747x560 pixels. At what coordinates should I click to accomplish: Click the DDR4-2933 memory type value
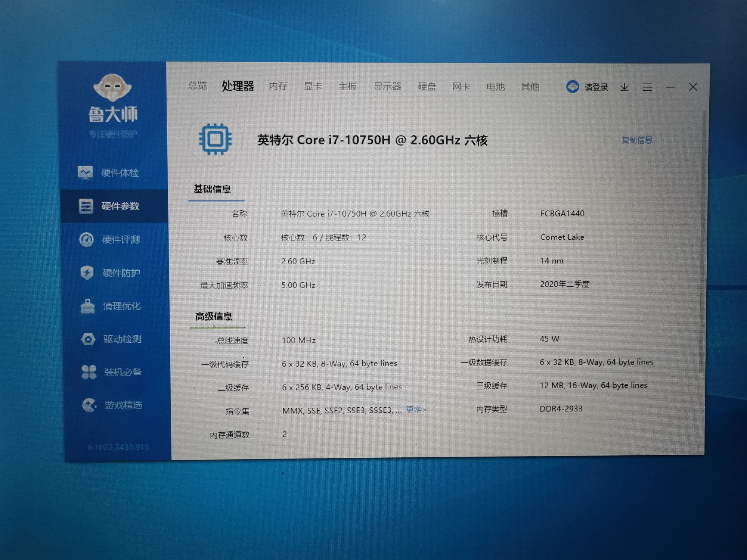[561, 409]
